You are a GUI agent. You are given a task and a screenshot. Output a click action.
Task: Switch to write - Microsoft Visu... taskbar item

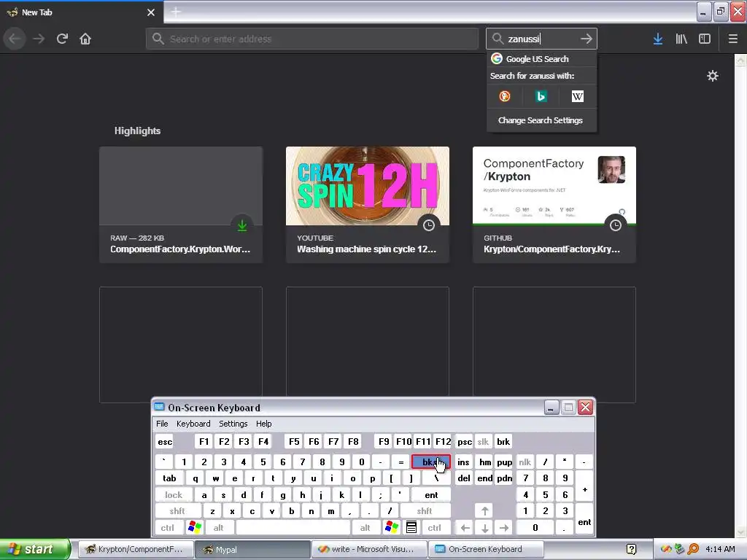[370, 549]
